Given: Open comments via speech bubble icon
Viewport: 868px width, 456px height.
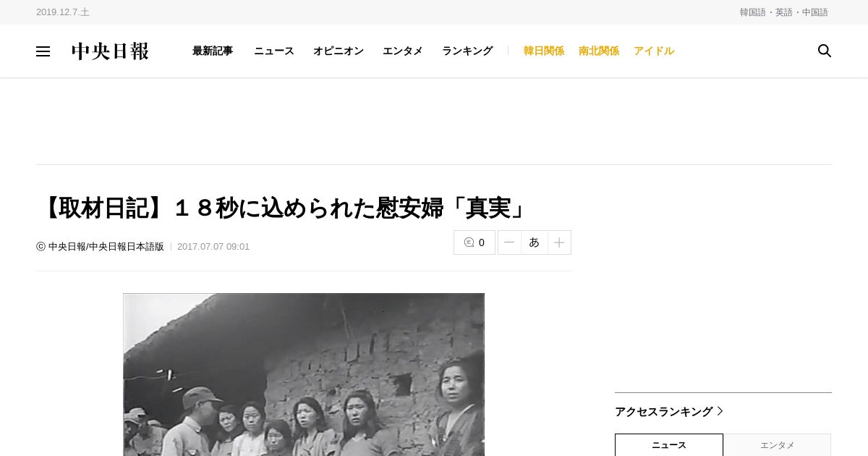Looking at the screenshot, I should (x=475, y=242).
